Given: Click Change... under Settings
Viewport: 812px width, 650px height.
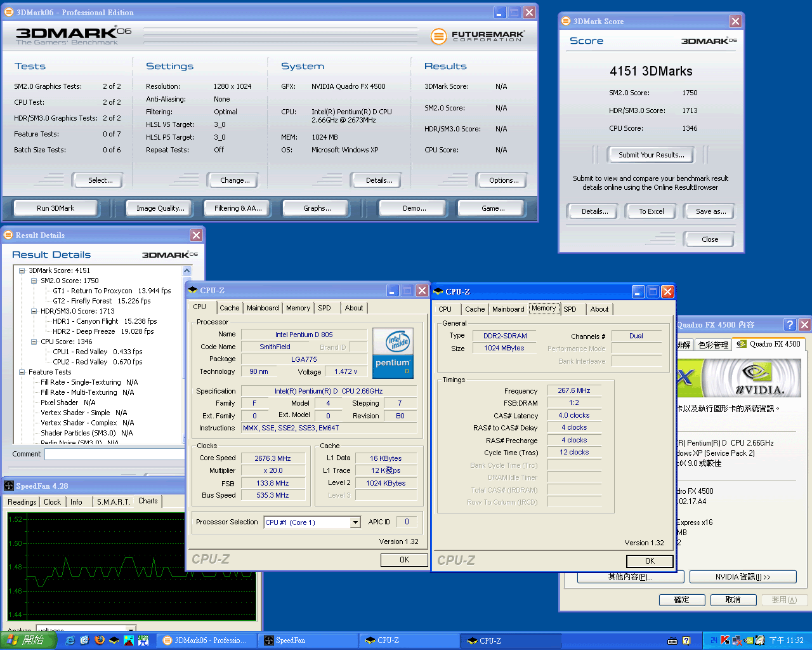Looking at the screenshot, I should click(235, 180).
